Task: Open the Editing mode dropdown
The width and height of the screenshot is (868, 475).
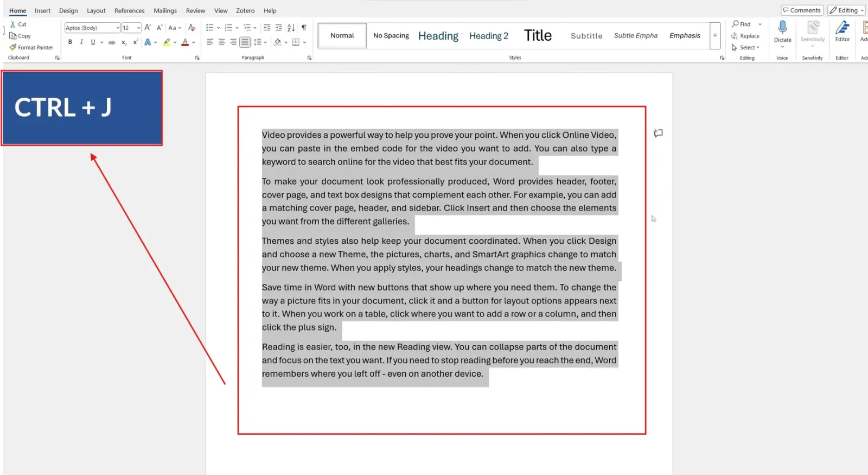Action: [x=847, y=10]
